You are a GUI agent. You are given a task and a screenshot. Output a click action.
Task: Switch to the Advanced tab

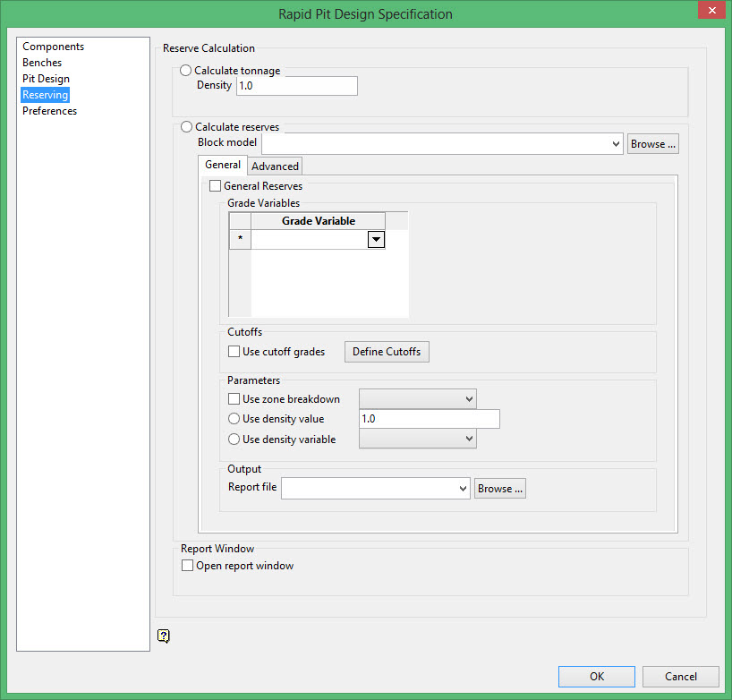point(276,166)
